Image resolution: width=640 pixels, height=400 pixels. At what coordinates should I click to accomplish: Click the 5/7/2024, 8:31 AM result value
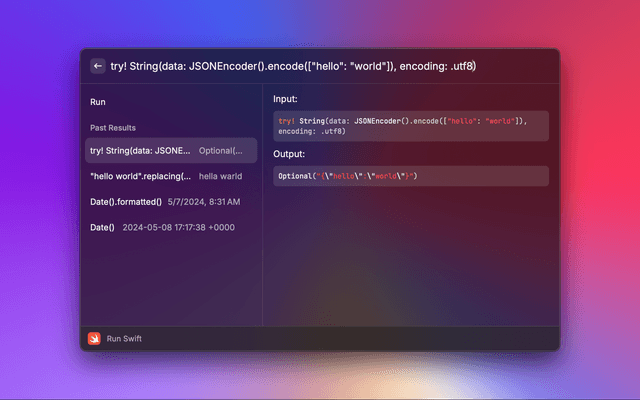pyautogui.click(x=204, y=202)
